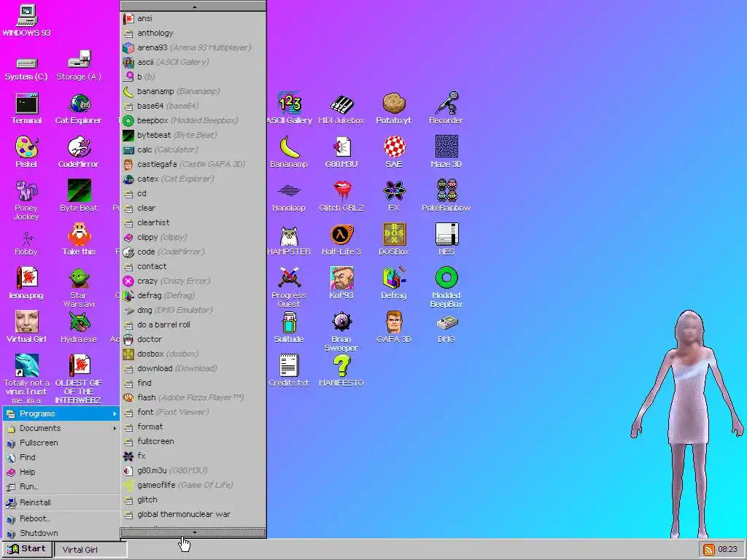Viewport: 747px width, 560px height.
Task: Open the Credits.txt file icon
Action: 289,371
